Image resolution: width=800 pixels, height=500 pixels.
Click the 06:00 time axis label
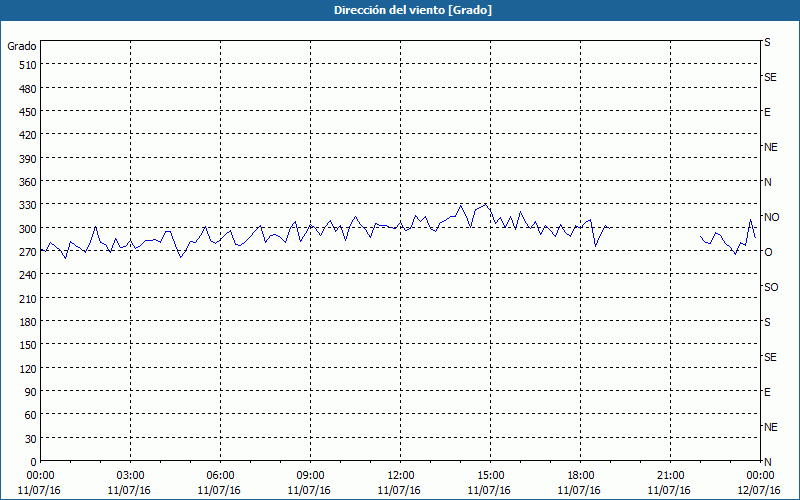tap(220, 476)
